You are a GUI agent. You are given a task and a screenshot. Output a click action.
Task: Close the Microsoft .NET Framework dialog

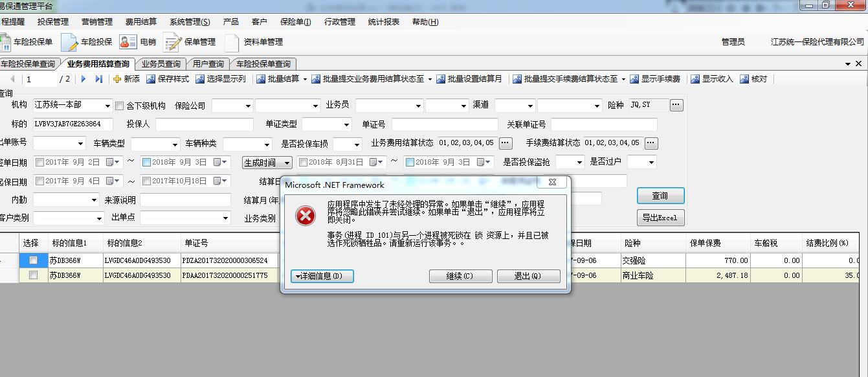click(x=552, y=183)
